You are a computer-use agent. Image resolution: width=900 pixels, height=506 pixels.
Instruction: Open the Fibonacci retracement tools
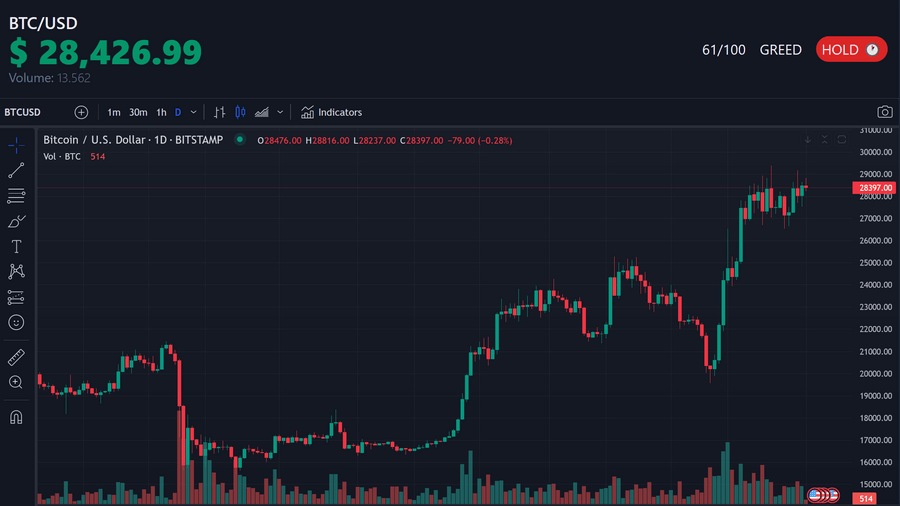click(x=16, y=196)
